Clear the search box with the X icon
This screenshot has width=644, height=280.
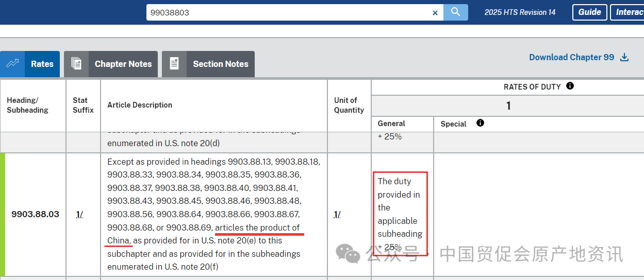[x=435, y=13]
